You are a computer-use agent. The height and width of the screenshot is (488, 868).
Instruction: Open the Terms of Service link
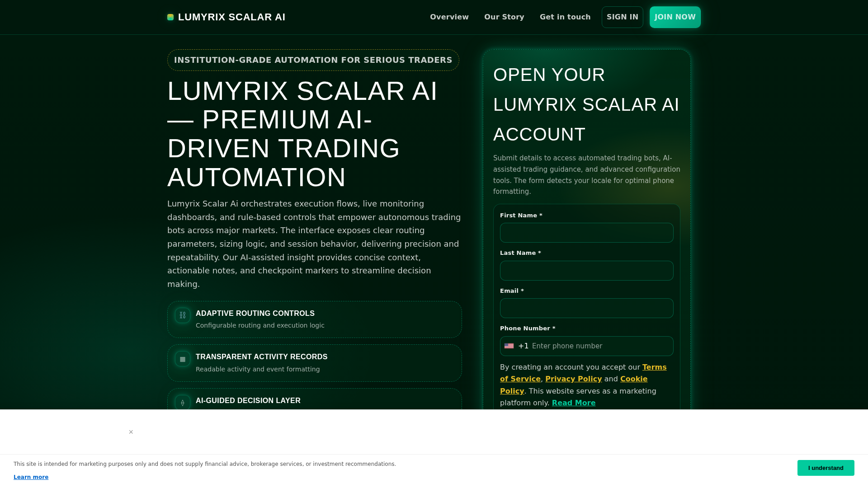(x=583, y=373)
